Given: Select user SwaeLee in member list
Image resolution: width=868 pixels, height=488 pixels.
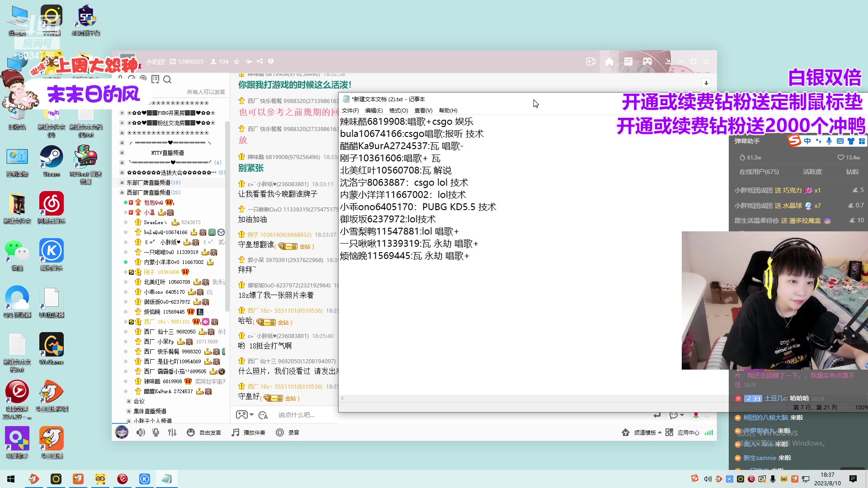Looking at the screenshot, I should [x=155, y=222].
